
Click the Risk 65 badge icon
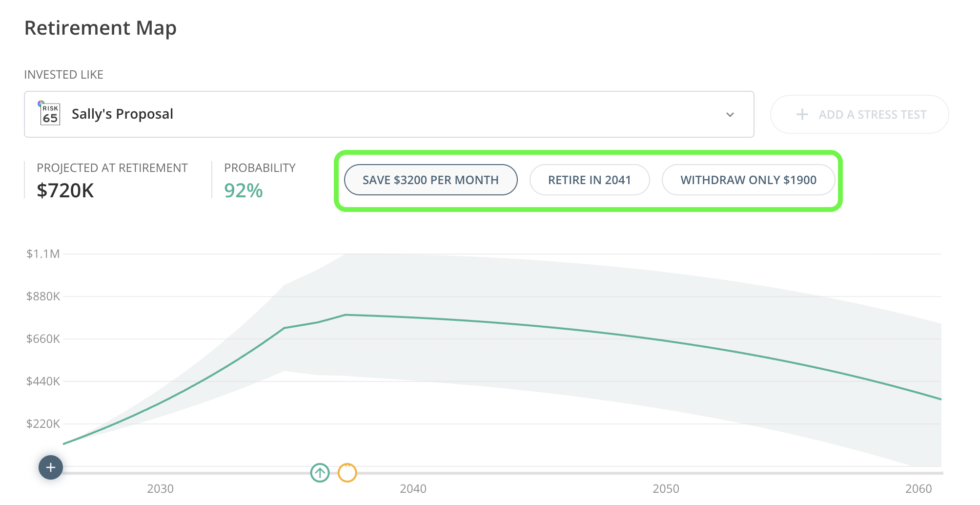coord(50,114)
